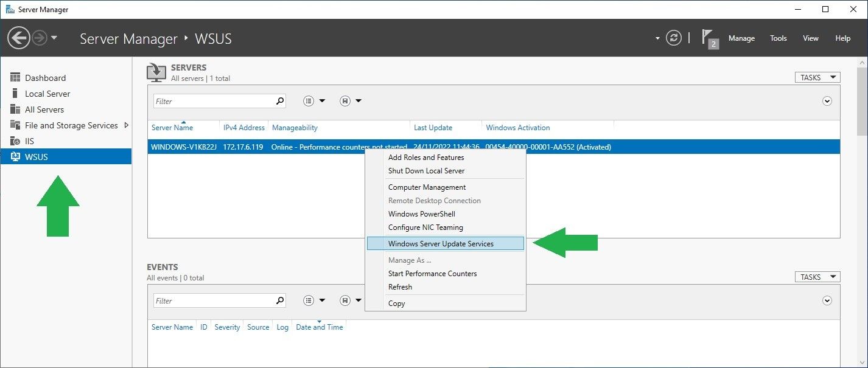The image size is (868, 368).
Task: Click the Dashboard icon
Action: pos(15,78)
